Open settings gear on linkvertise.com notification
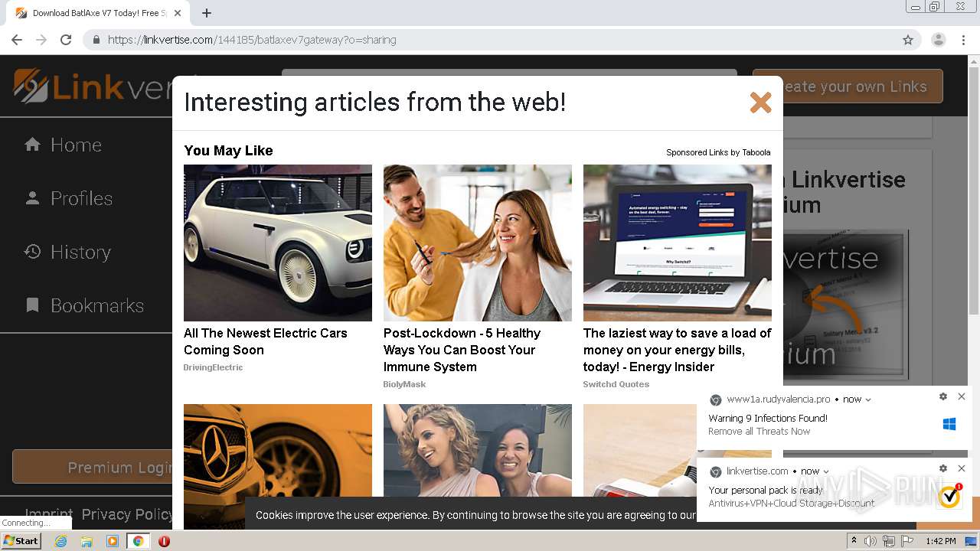The width and height of the screenshot is (980, 551). (x=943, y=468)
